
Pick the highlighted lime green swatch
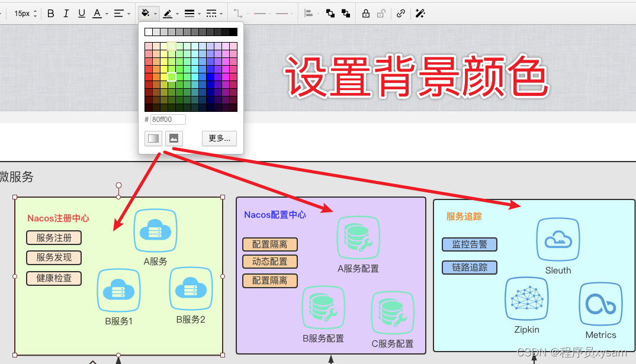172,76
